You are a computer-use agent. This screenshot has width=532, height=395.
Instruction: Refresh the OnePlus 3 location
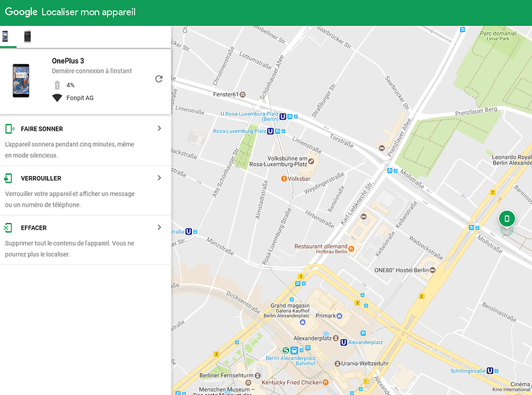159,79
